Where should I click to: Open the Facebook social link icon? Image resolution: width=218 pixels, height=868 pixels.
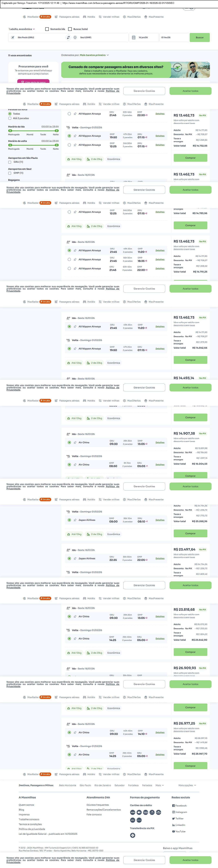coord(174,806)
